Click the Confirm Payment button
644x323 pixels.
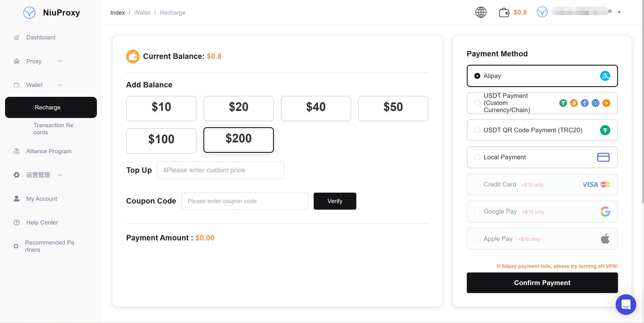542,283
